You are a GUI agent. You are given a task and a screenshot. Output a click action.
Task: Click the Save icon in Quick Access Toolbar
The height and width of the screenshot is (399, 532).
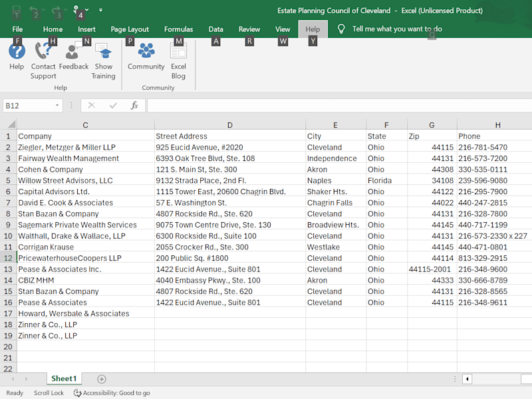click(16, 10)
